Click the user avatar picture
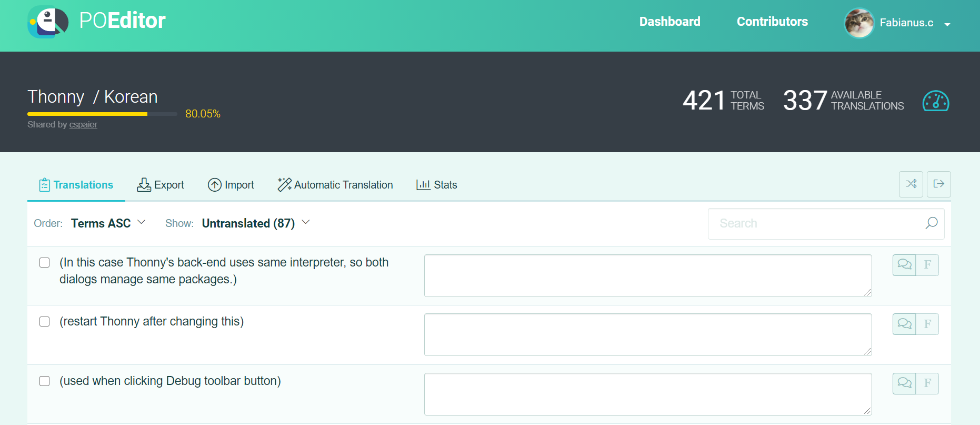980x425 pixels. coord(859,23)
